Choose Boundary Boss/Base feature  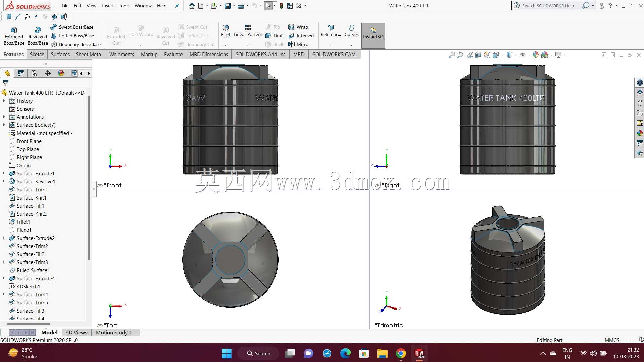tap(76, 44)
